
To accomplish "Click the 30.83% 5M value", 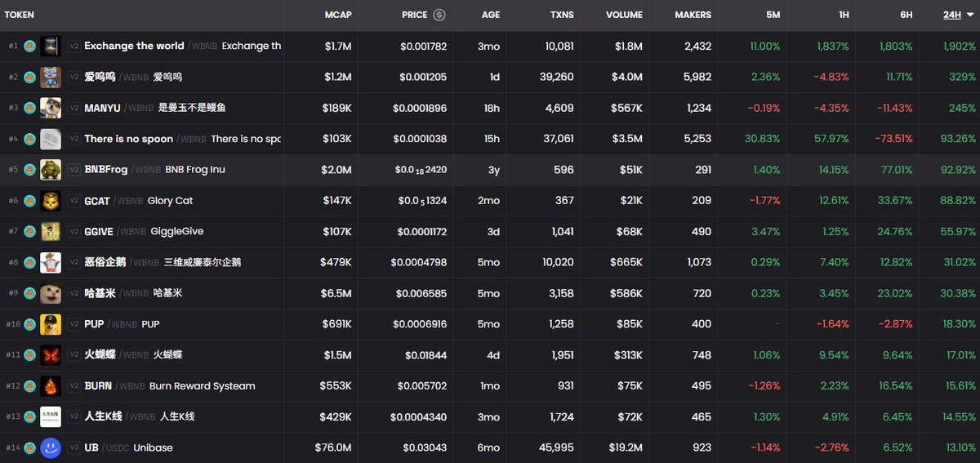I will point(763,139).
